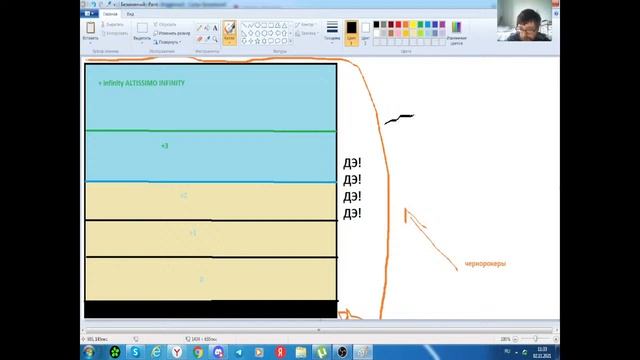Select the five-point star shape
640x360 pixels.
pos(257,41)
